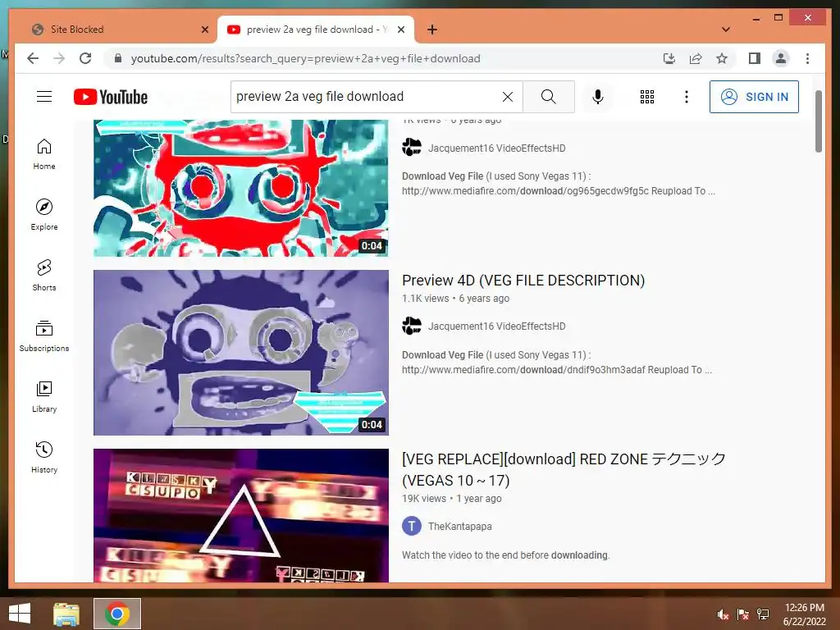Open Library in the sidebar
The height and width of the screenshot is (630, 840).
pyautogui.click(x=44, y=396)
